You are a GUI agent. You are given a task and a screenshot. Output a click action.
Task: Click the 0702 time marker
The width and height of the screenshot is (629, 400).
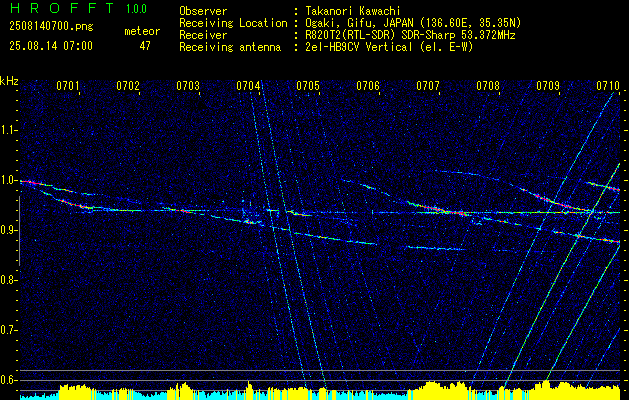(x=128, y=86)
